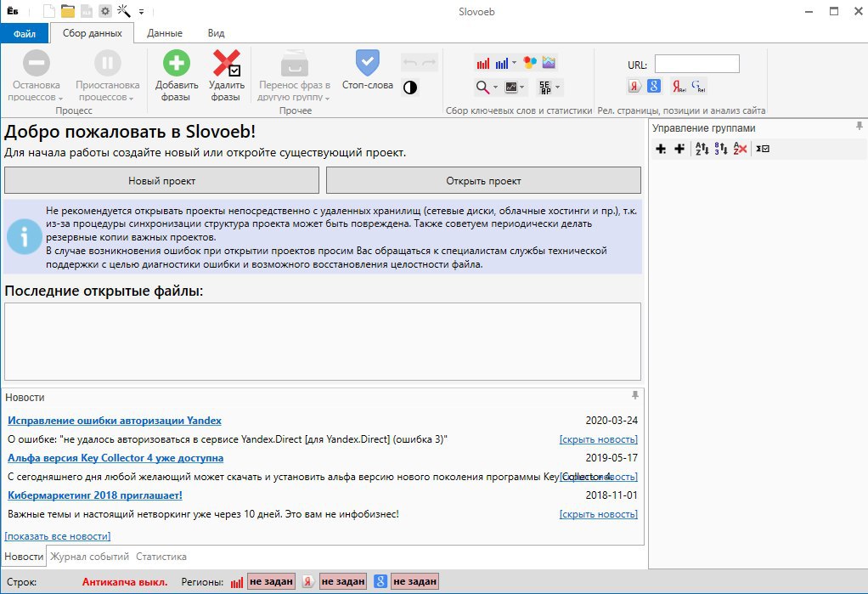Click the Yandex positions icon under URL

click(x=634, y=86)
